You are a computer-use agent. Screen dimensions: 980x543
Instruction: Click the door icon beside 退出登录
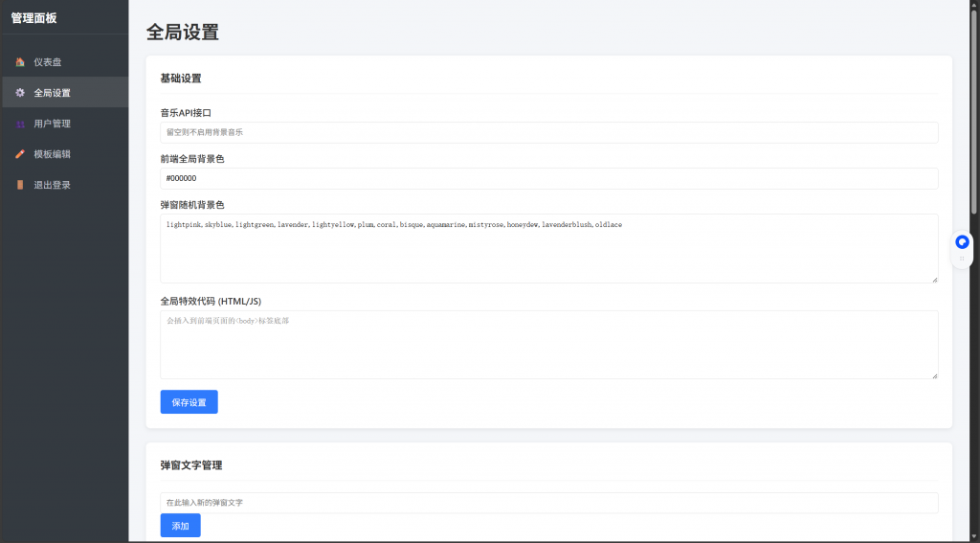20,185
